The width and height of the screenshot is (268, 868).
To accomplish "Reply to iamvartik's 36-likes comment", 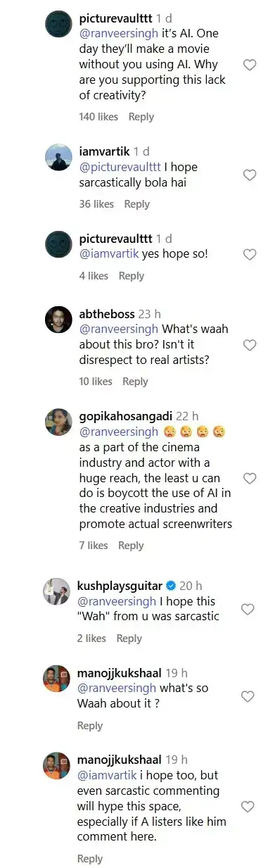I will pyautogui.click(x=136, y=204).
